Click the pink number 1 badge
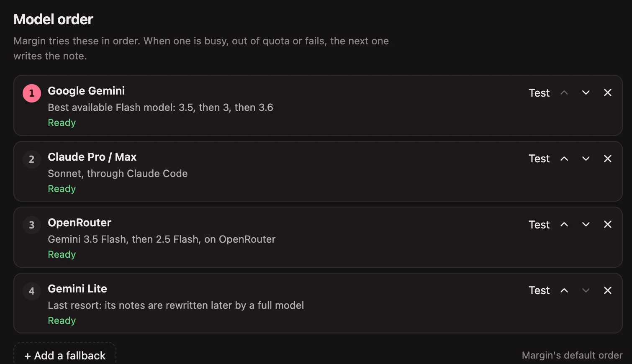This screenshot has width=632, height=364. [32, 93]
